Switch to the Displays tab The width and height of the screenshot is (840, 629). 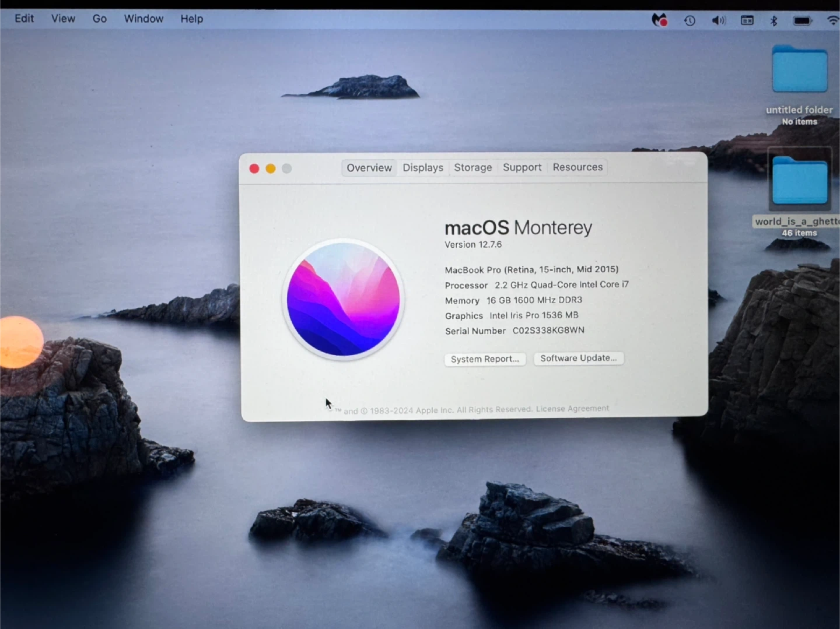click(423, 168)
